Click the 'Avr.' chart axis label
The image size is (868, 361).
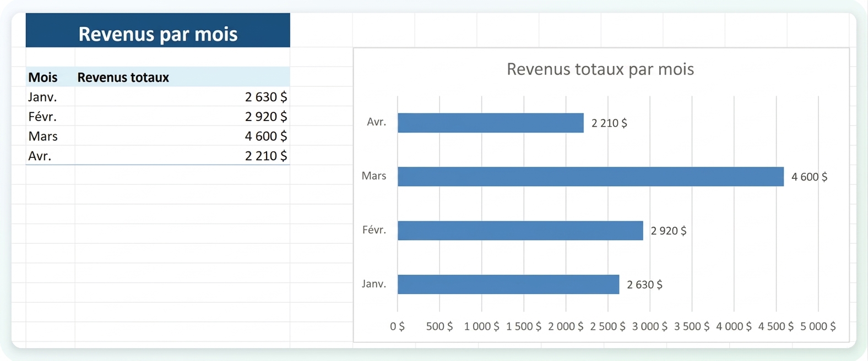tap(377, 122)
